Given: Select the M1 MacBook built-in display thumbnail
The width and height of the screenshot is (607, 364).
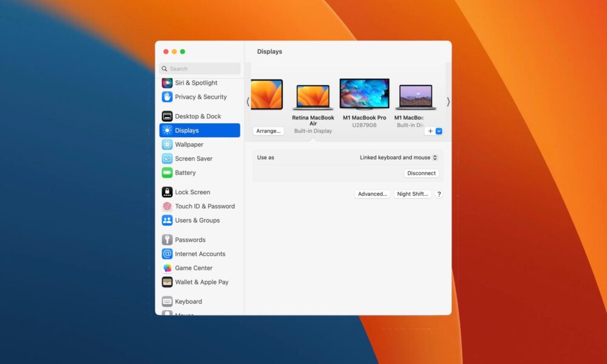Looking at the screenshot, I should coord(415,97).
